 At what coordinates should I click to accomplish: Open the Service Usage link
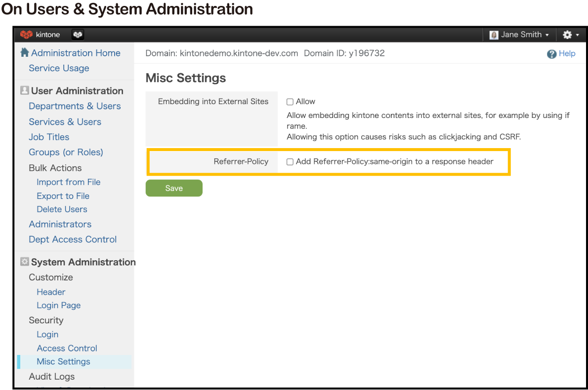coord(59,68)
